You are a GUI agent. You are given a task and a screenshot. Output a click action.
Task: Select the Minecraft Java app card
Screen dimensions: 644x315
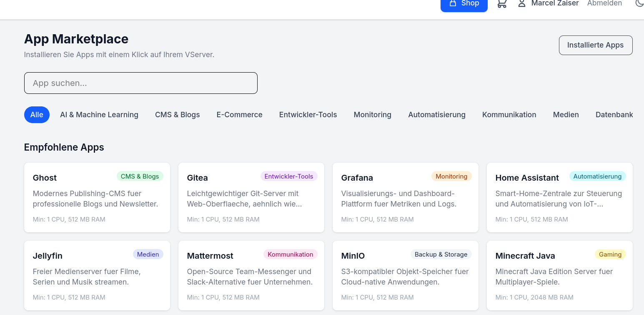pos(559,275)
